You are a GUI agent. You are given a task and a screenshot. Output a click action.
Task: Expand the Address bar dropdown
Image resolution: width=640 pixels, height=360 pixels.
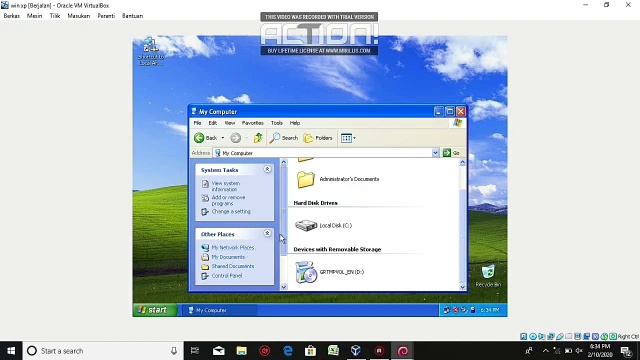[435, 153]
